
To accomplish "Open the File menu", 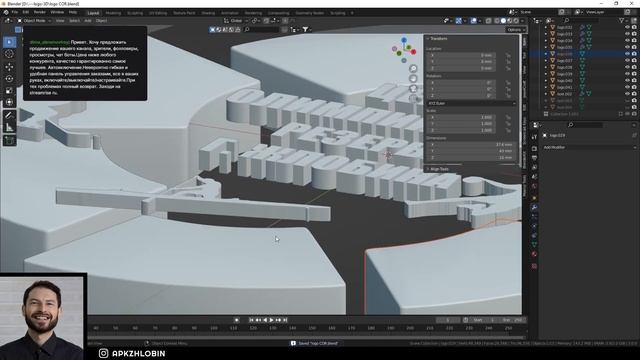I will tap(15, 12).
